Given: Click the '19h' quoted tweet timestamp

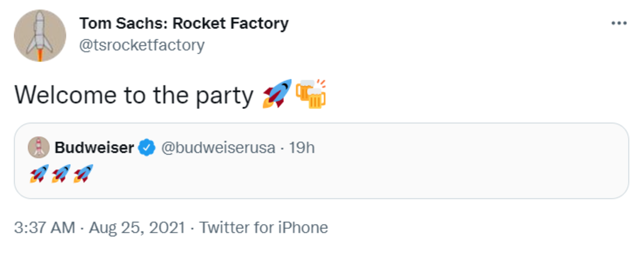Looking at the screenshot, I should (x=302, y=147).
